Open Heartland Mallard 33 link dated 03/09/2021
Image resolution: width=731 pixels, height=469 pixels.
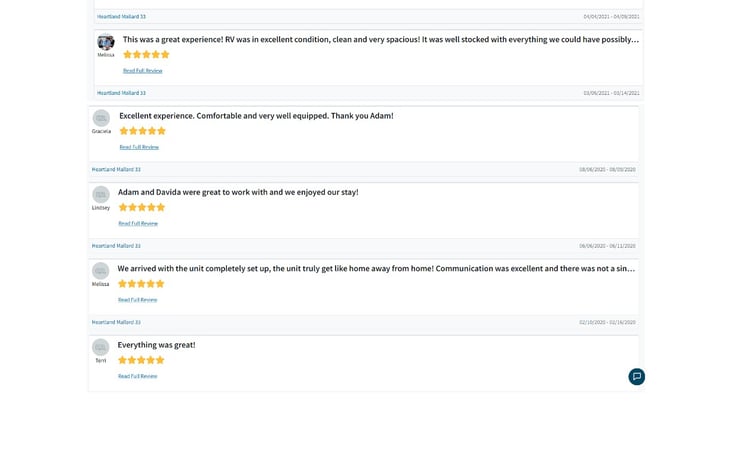[121, 93]
